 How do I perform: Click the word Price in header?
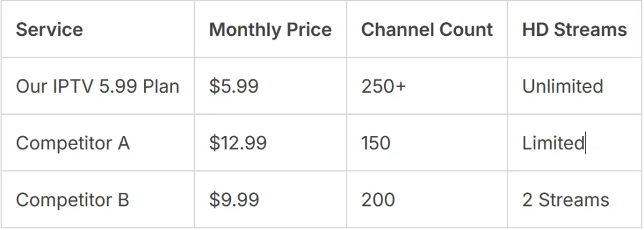pyautogui.click(x=309, y=29)
